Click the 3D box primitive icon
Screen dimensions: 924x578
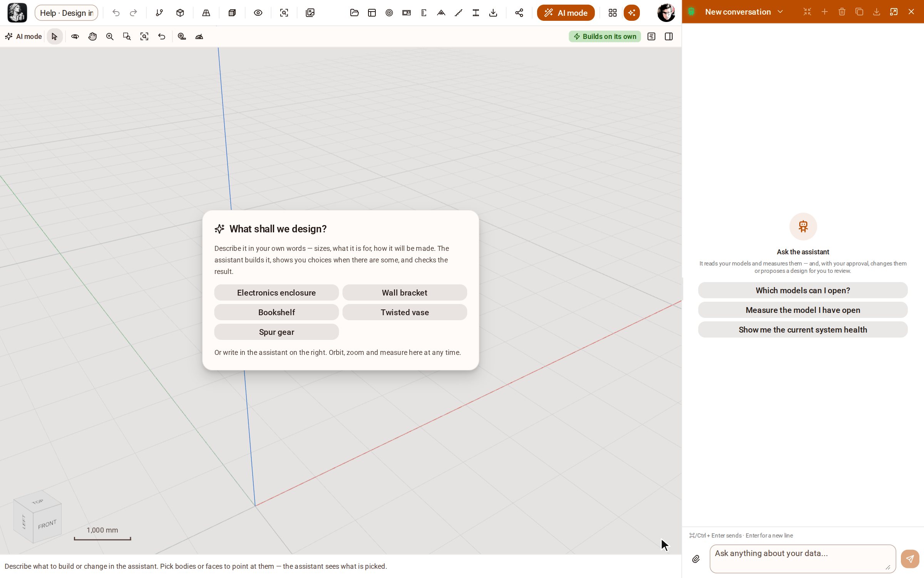(x=180, y=13)
